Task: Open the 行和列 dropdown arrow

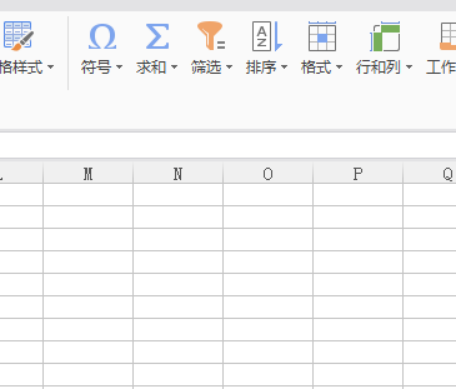Action: (x=409, y=67)
